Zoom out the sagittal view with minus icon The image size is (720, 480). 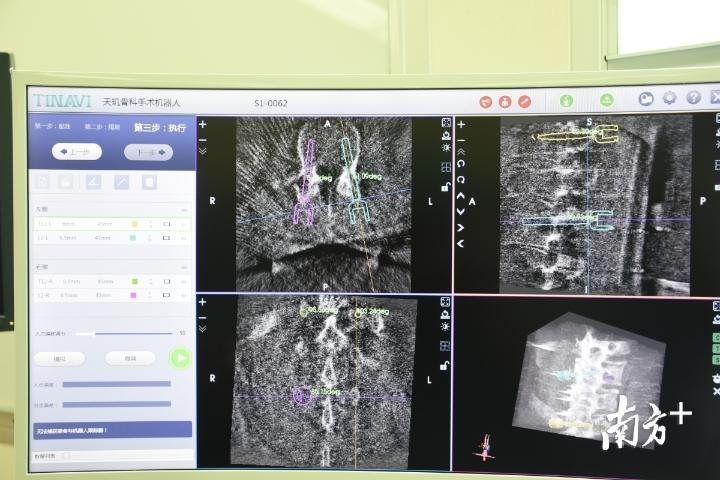coord(461,138)
